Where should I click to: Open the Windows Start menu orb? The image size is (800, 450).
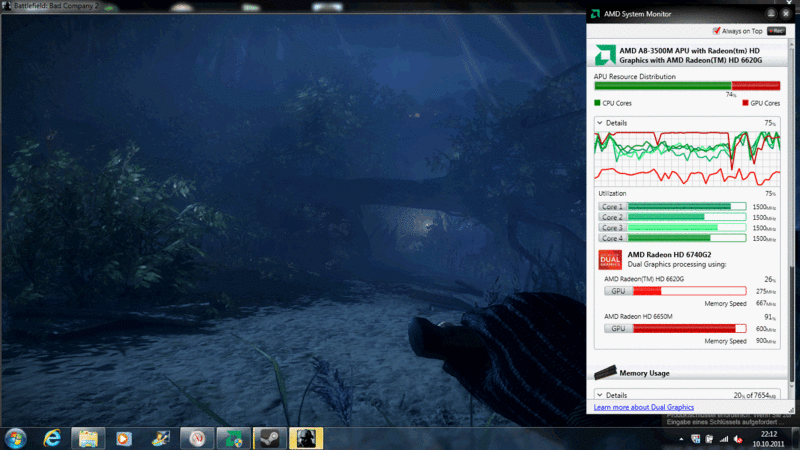[15, 438]
